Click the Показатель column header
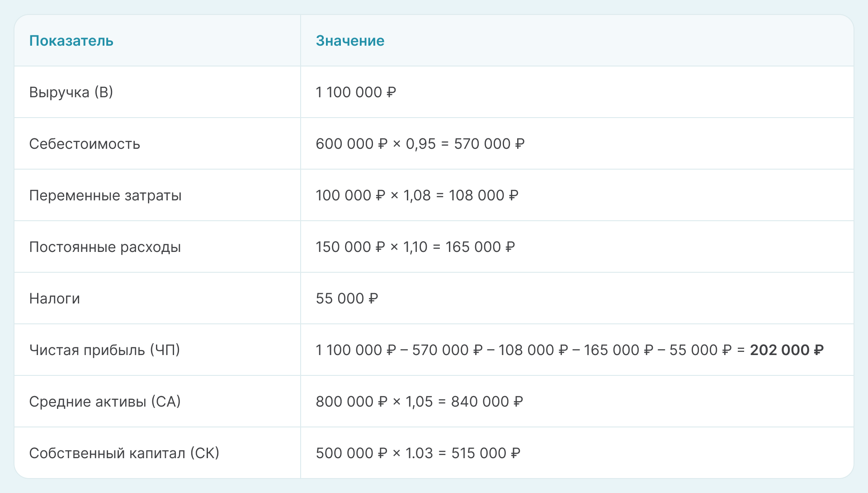The height and width of the screenshot is (493, 868). tap(71, 41)
